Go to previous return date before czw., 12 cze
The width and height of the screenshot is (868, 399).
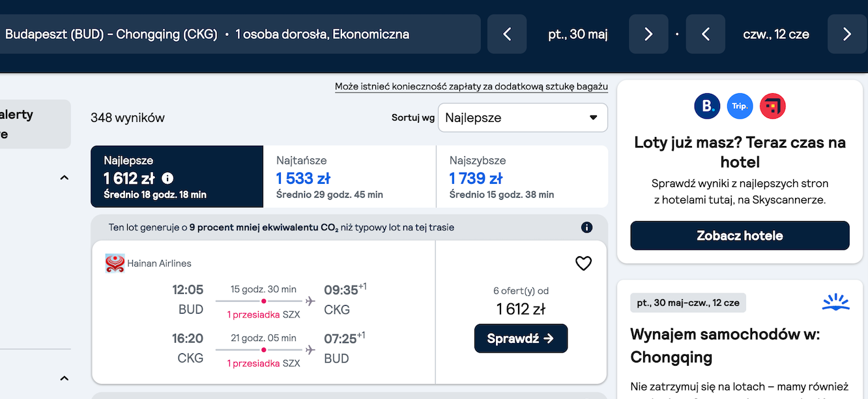706,34
